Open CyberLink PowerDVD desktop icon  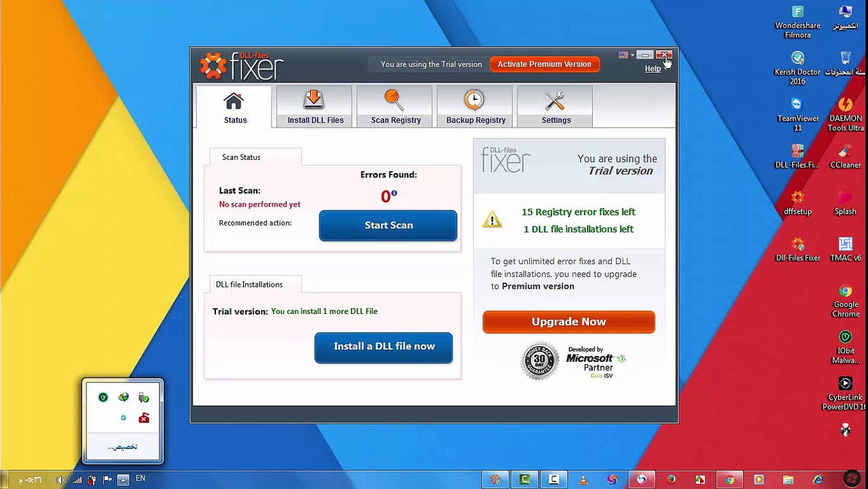846,394
